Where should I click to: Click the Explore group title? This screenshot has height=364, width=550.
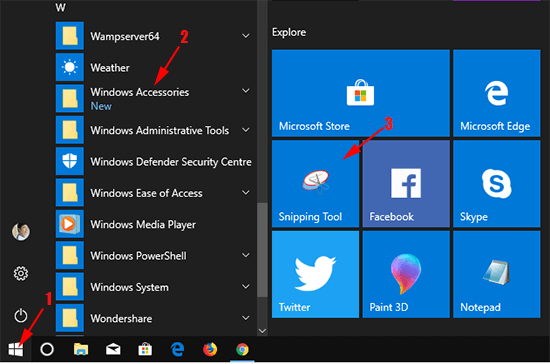289,32
